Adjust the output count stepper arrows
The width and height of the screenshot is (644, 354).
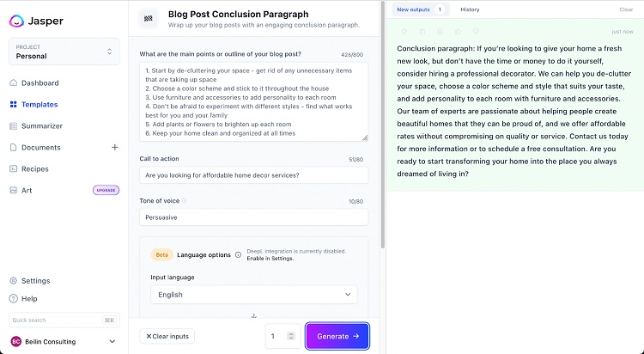(291, 336)
